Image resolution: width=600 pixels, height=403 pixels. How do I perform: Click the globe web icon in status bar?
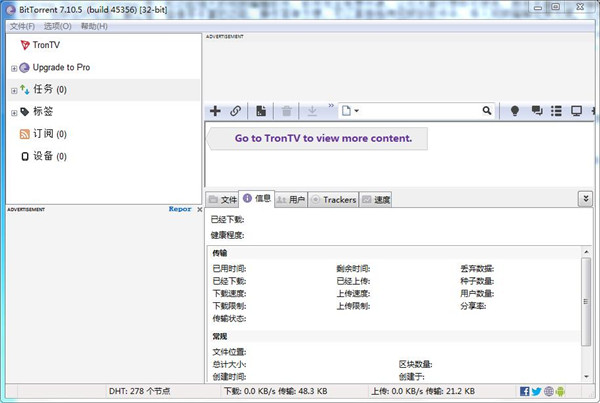click(549, 391)
